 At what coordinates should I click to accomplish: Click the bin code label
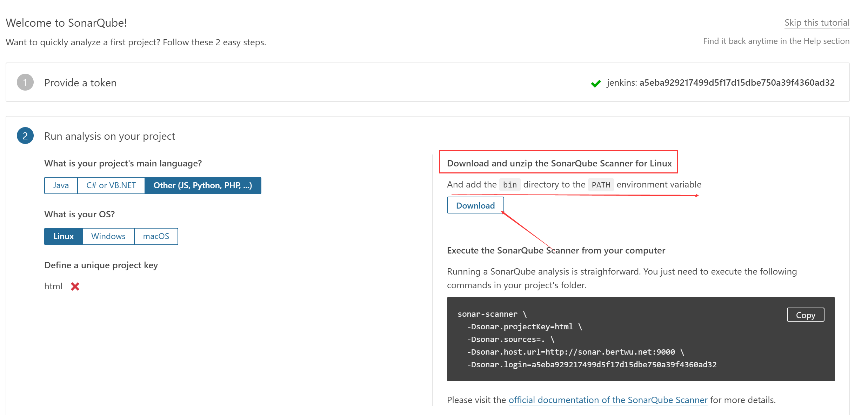509,184
